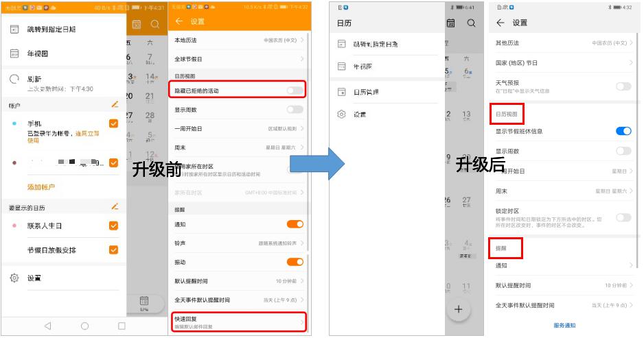Tap the 设置 gear icon in the white drawer
The height and width of the screenshot is (338, 644).
(x=342, y=114)
